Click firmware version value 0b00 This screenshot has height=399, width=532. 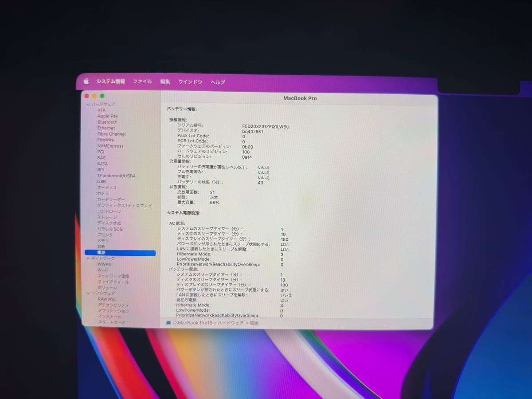pos(247,147)
